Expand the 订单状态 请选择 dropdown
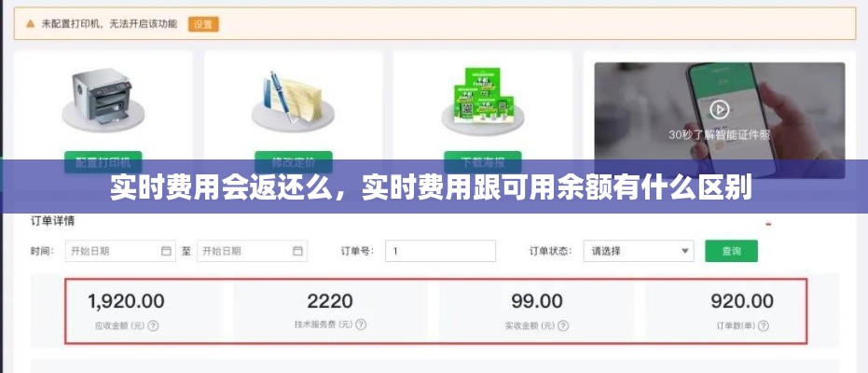This screenshot has height=373, width=868. point(639,251)
